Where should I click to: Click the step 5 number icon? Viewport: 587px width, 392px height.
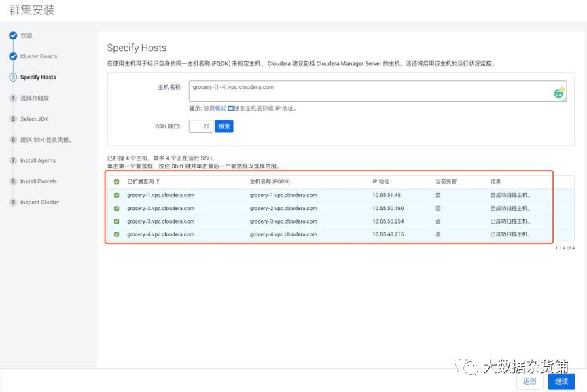point(13,119)
